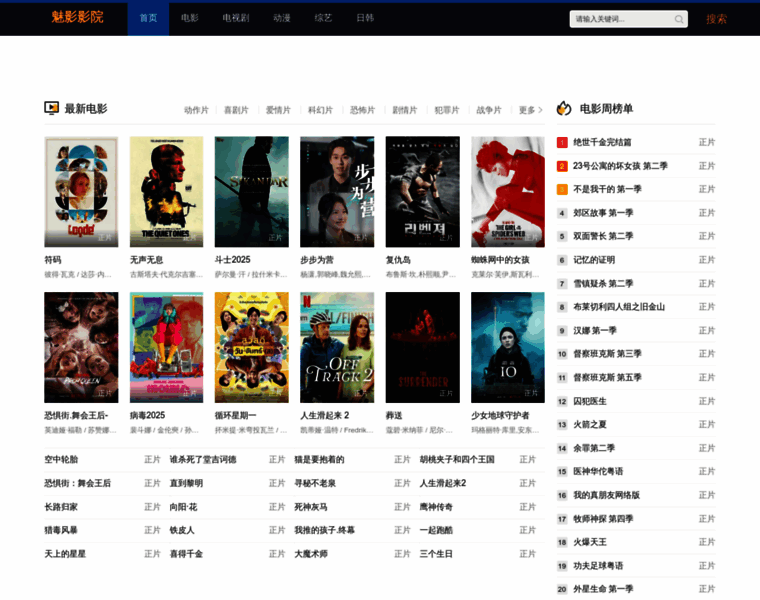Switch to the 电视剧 tab
The image size is (760, 600).
click(x=235, y=18)
